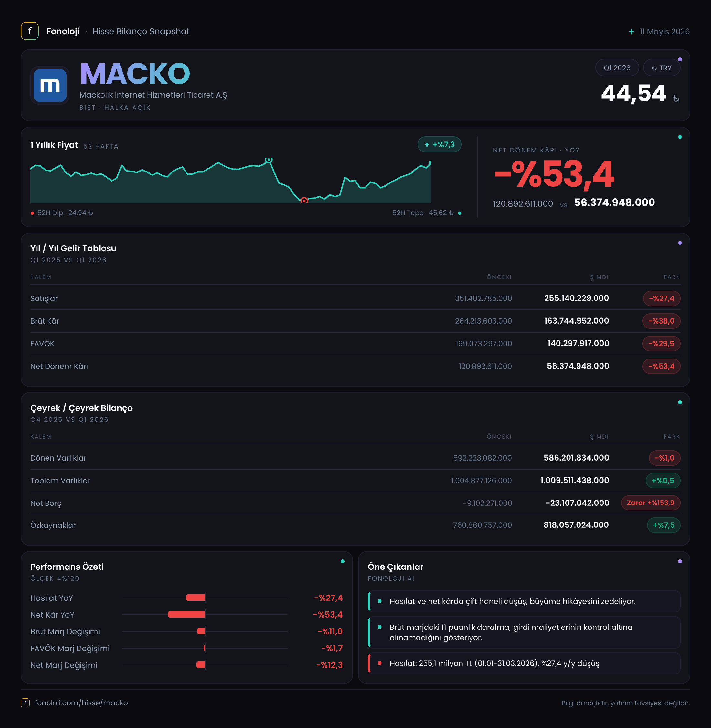
Task: Click the "Hasılat: 255,1 milyon TL" highlight card
Action: pos(524,663)
